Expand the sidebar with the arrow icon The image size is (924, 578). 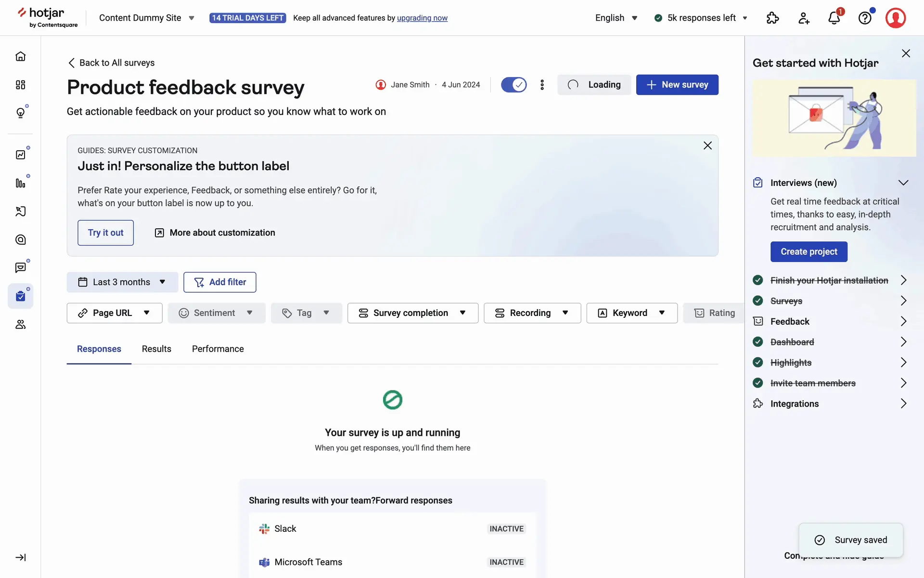20,557
